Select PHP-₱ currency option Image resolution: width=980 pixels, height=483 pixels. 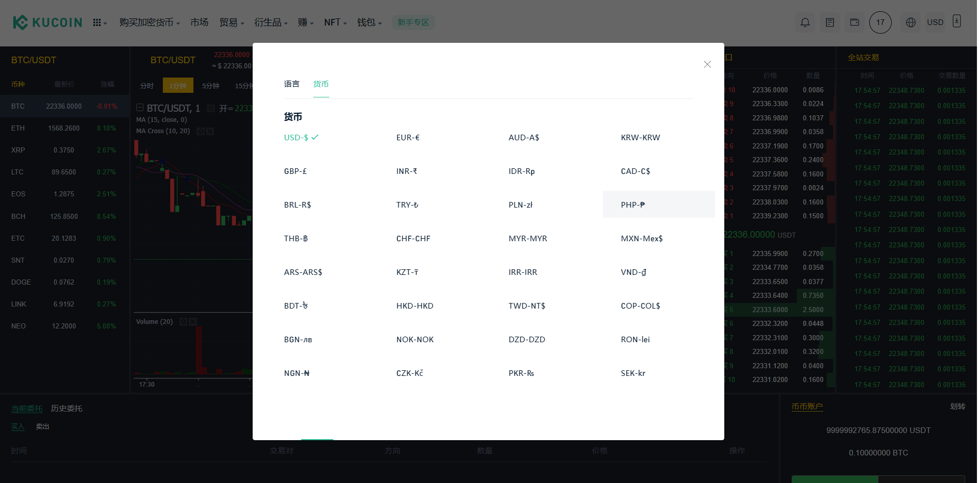click(633, 205)
